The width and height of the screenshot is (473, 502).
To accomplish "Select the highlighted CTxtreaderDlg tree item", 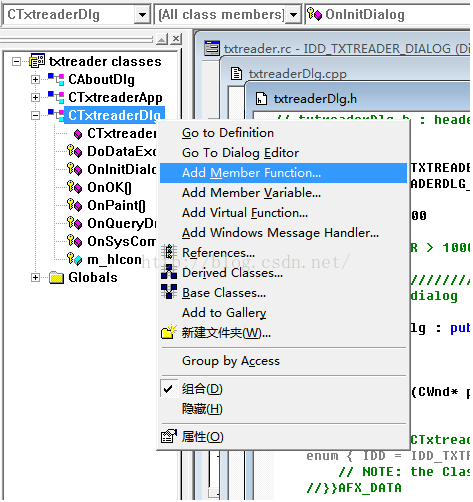I will [x=114, y=115].
